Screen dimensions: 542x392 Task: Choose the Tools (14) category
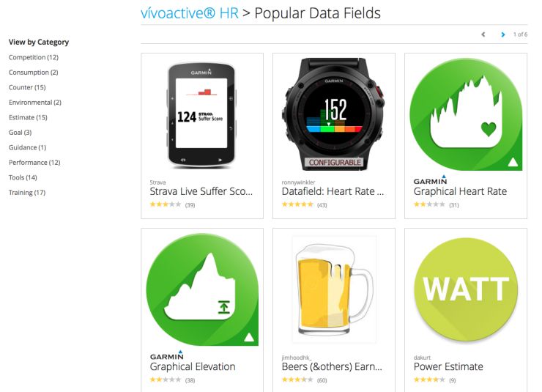[x=23, y=177]
